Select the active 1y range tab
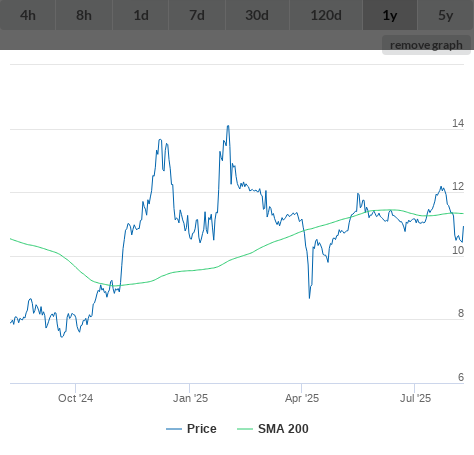Screen dimensions: 474x455 tap(390, 15)
